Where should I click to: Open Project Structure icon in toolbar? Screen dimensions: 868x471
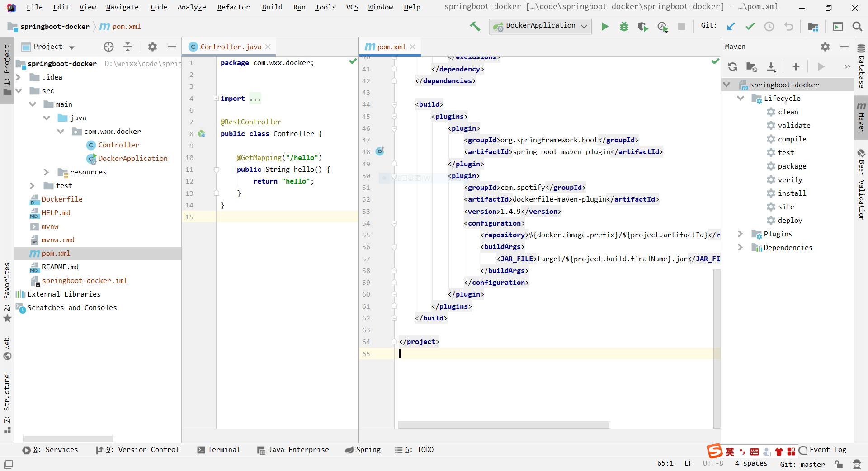click(x=813, y=27)
